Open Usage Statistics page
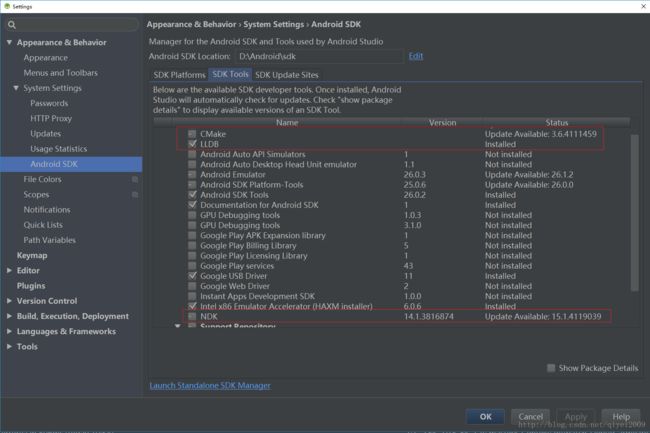650x433 pixels. pos(59,149)
